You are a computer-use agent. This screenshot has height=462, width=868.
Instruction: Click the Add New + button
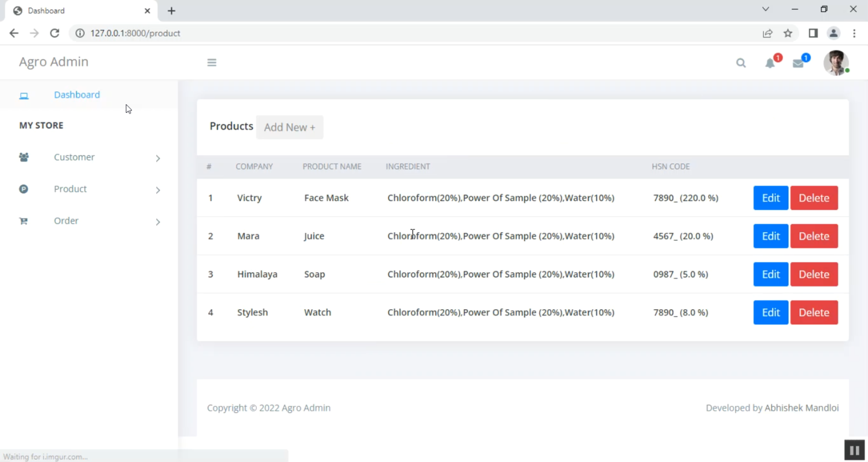(x=289, y=127)
